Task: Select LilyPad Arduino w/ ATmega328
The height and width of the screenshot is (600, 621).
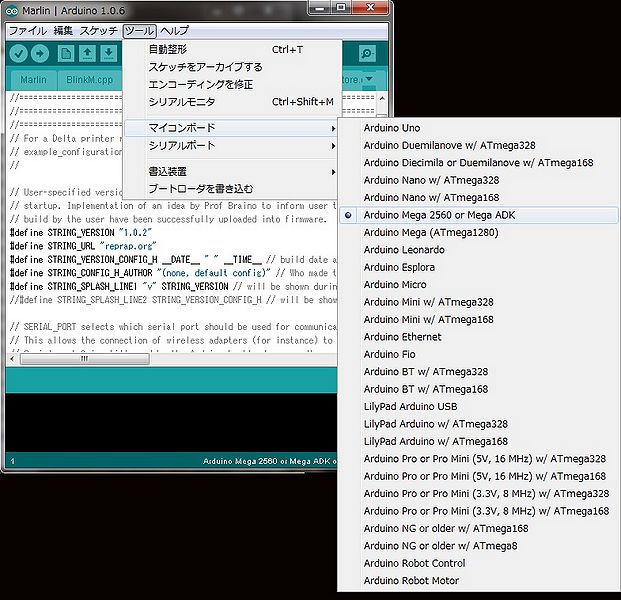Action: (478, 424)
